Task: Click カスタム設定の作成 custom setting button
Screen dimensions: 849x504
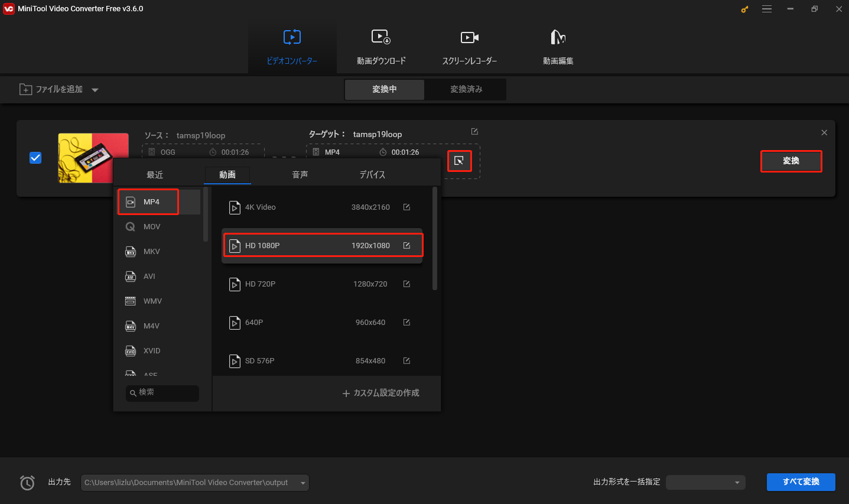Action: coord(380,393)
